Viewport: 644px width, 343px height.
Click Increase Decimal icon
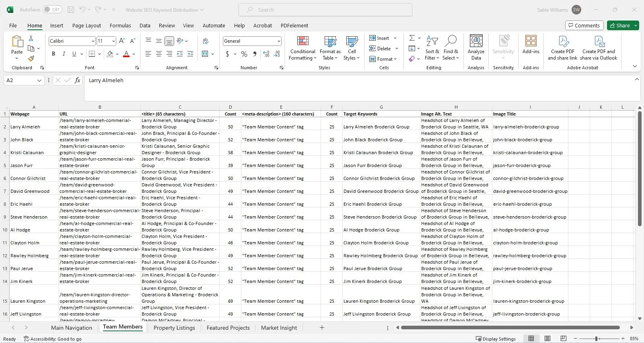pyautogui.click(x=266, y=54)
